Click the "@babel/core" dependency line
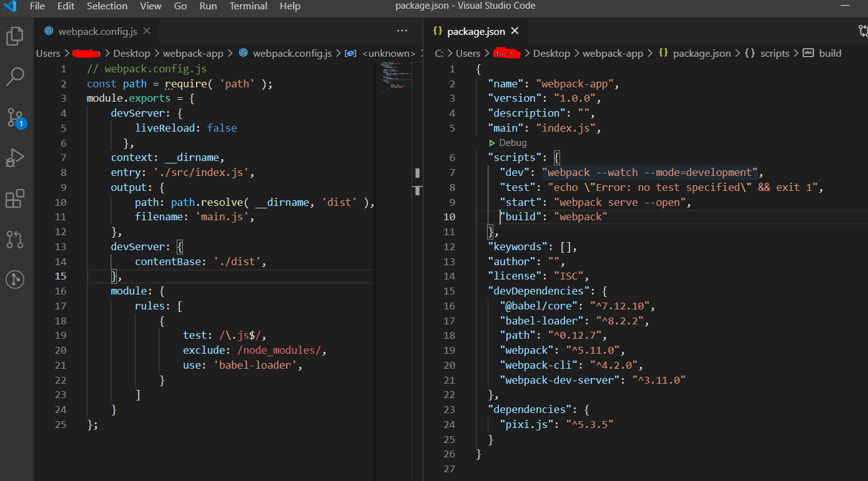This screenshot has width=868, height=481. coord(578,306)
